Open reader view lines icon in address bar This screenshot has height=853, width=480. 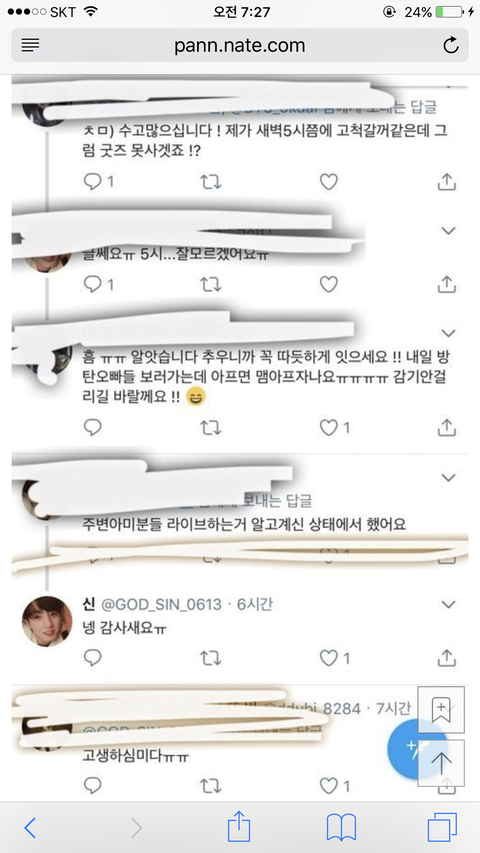click(x=30, y=45)
